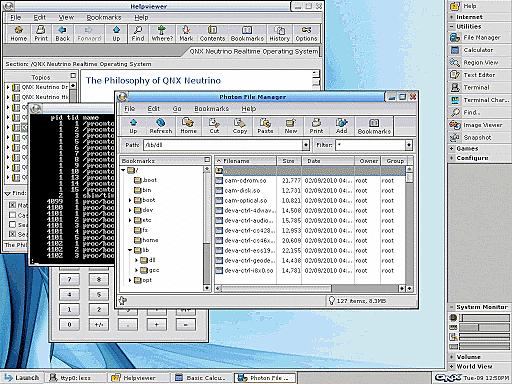Click the Mark icon in Helpviewer
Image resolution: width=512 pixels, height=384 pixels.
click(x=186, y=34)
